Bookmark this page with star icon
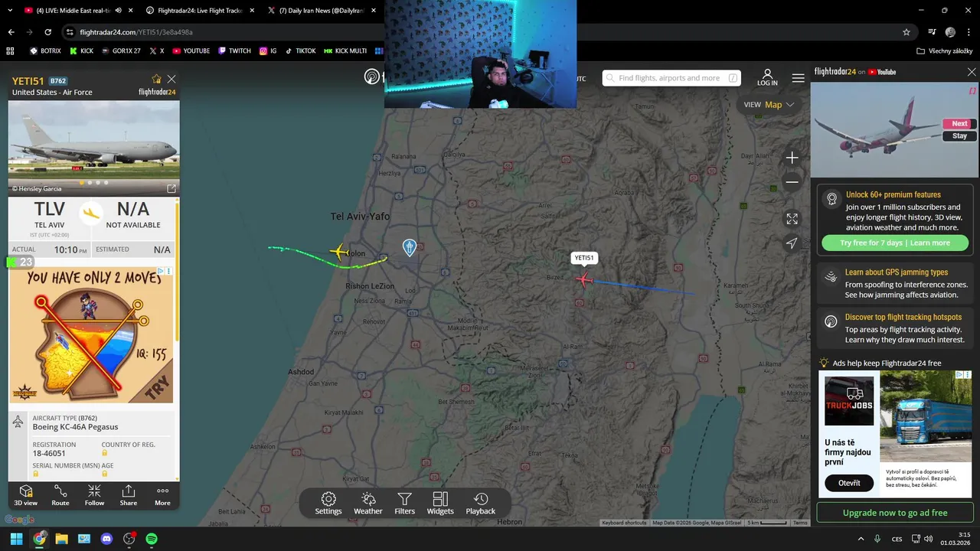The width and height of the screenshot is (980, 551). 906,32
